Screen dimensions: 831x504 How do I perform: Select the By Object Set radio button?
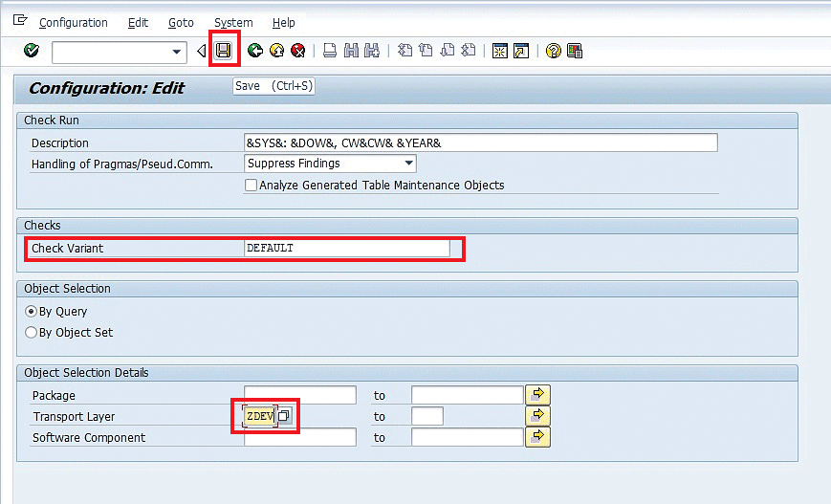click(x=32, y=333)
